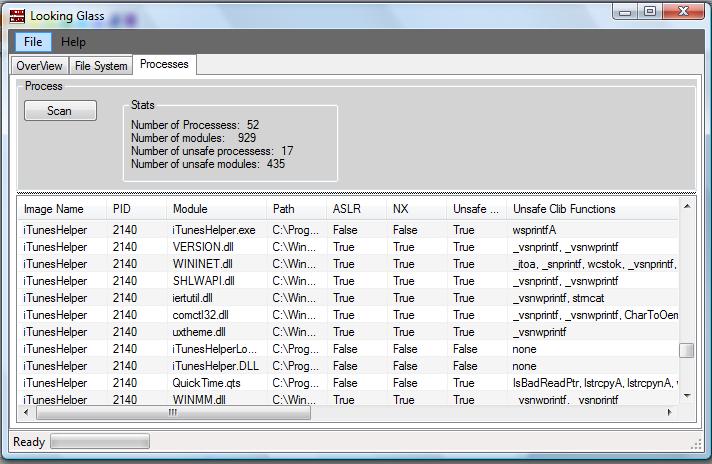Viewport: 712px width, 464px height.
Task: Click horizontal scrollbar right arrow
Action: [x=670, y=412]
